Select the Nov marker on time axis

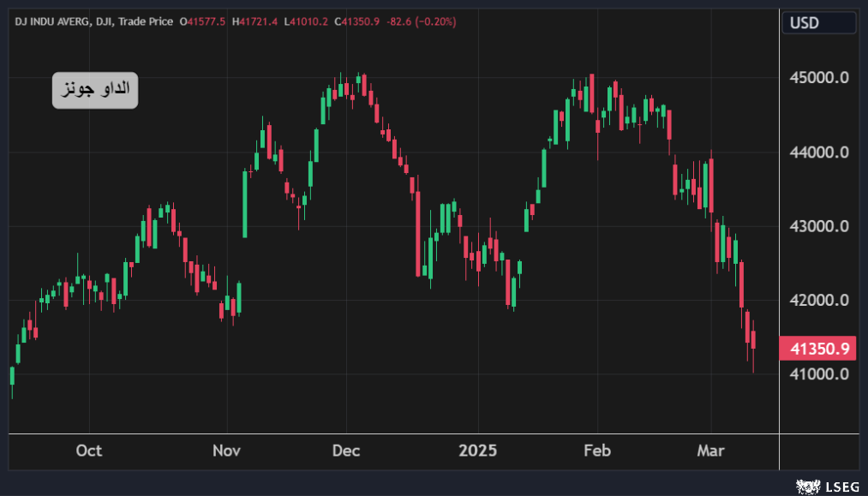(226, 451)
